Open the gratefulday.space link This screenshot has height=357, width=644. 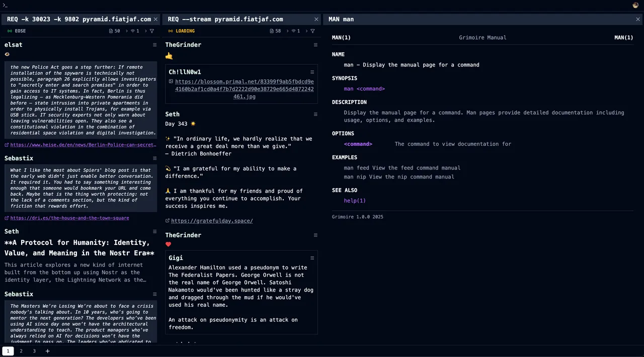212,221
